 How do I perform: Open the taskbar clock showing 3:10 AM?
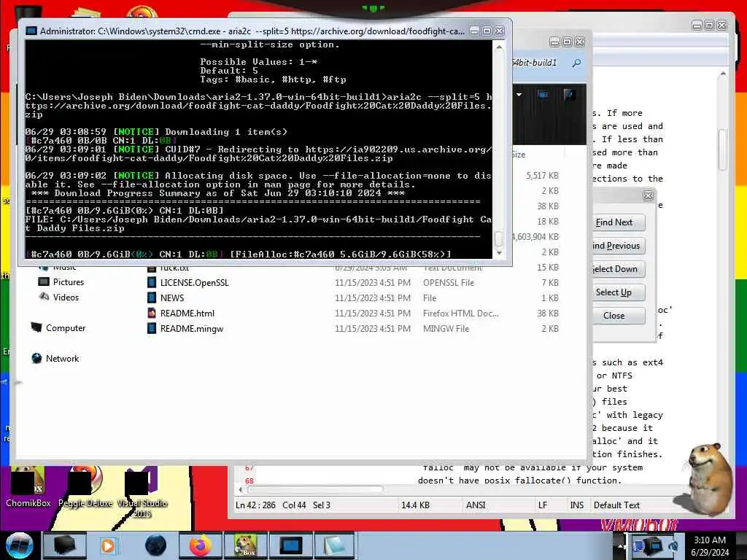click(x=710, y=546)
